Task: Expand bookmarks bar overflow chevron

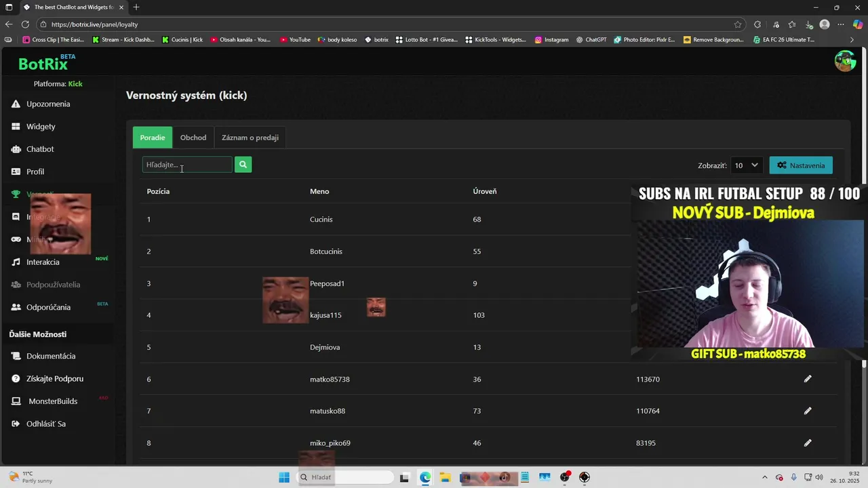Action: pyautogui.click(x=852, y=40)
